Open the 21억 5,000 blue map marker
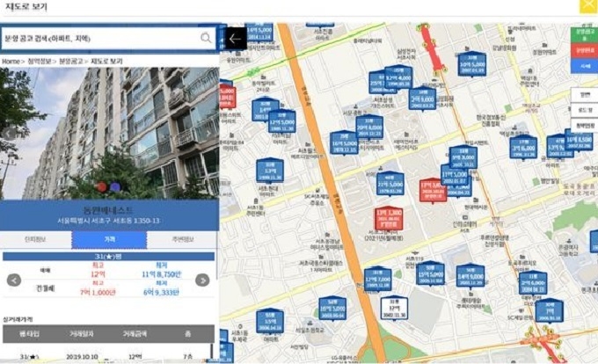 pos(390,184)
